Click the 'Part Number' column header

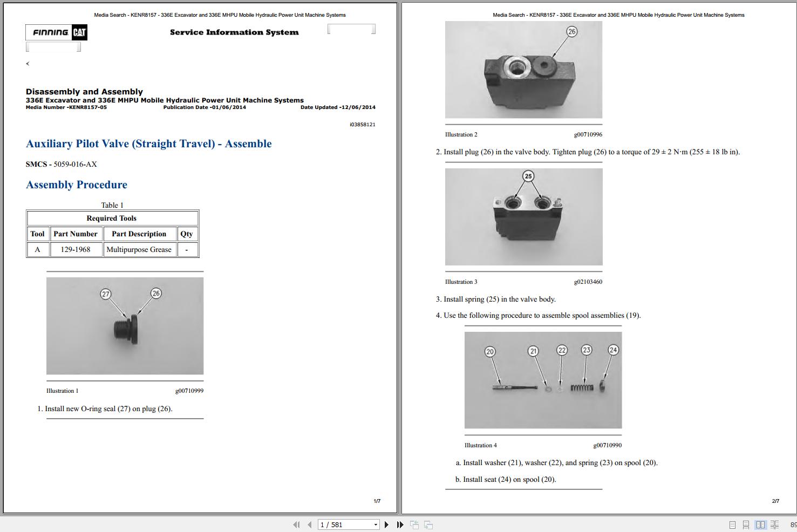pos(76,234)
